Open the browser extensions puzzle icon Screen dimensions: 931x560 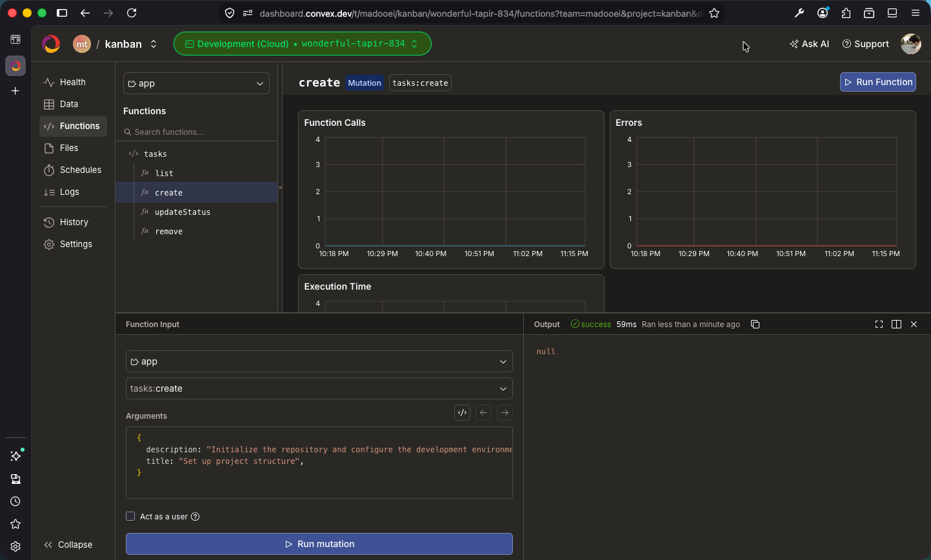click(846, 13)
